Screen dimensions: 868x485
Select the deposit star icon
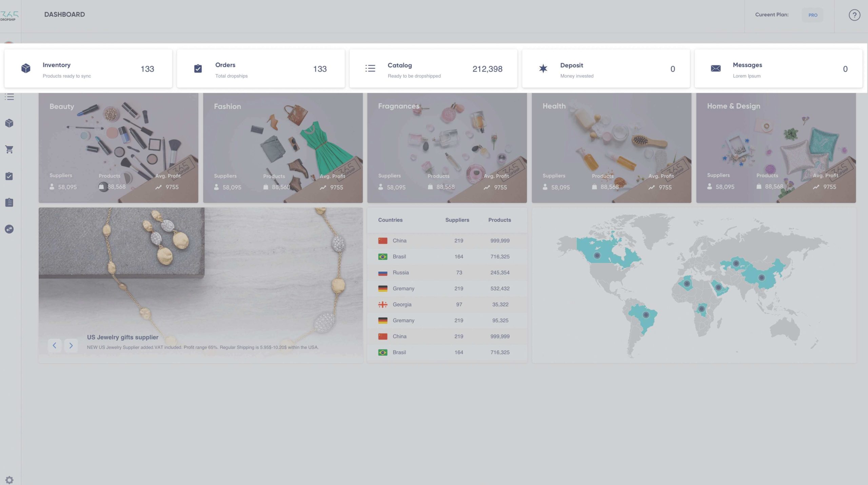[543, 68]
